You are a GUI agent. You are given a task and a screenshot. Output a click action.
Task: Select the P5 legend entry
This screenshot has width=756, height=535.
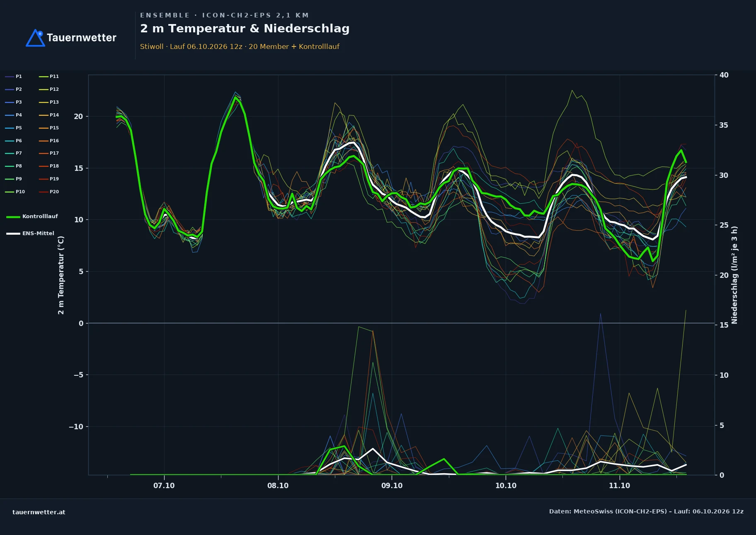[x=13, y=128]
